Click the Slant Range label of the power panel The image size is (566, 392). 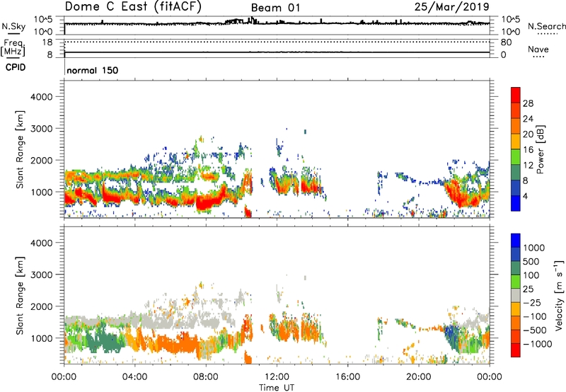pos(20,149)
